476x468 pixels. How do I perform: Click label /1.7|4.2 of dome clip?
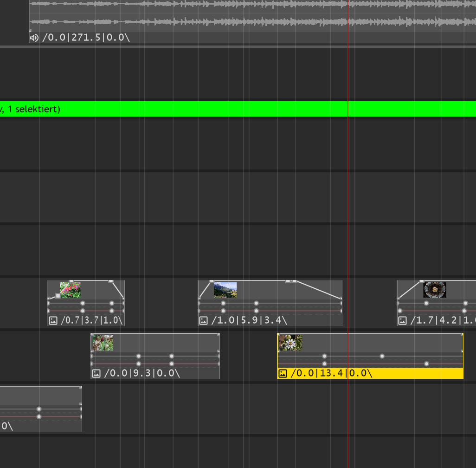[x=443, y=321]
